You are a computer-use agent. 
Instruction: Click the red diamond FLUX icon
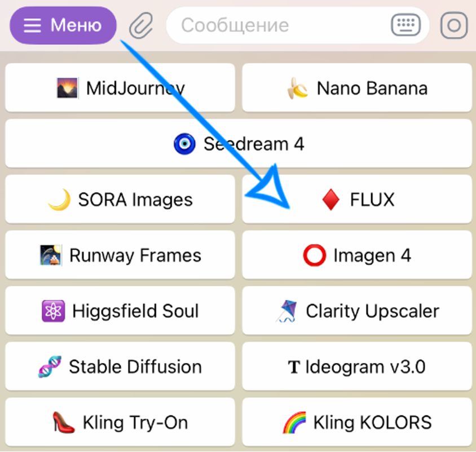[x=330, y=200]
